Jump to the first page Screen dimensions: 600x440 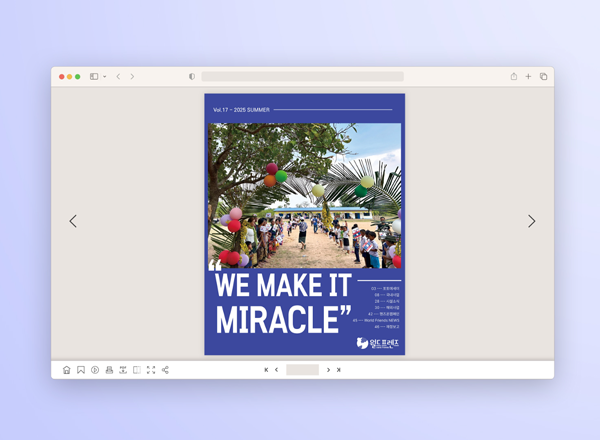(x=266, y=370)
